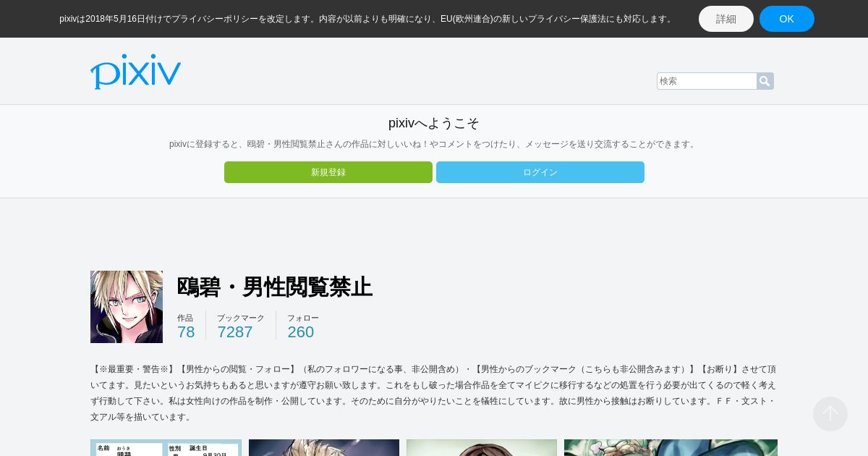Click the ブックマーク label
Image resolution: width=868 pixels, height=456 pixels.
click(241, 318)
